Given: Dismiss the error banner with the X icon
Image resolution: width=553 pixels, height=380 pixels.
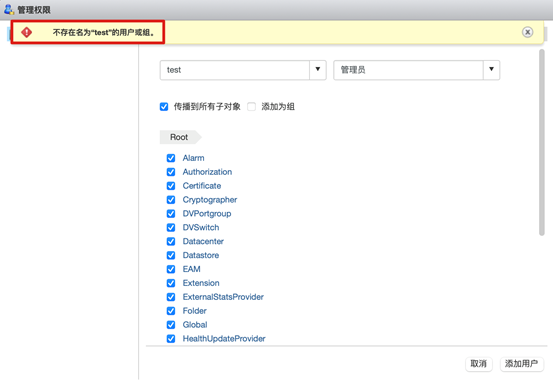Looking at the screenshot, I should click(527, 32).
